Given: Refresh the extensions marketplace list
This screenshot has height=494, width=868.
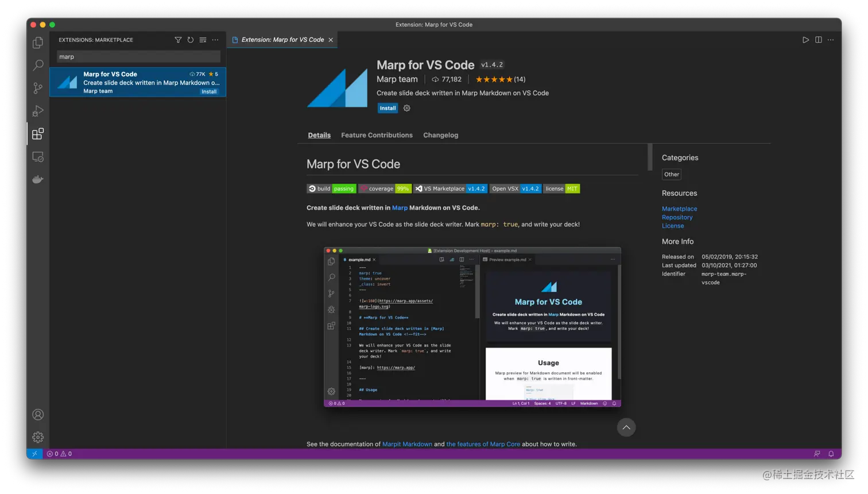Looking at the screenshot, I should [x=191, y=40].
